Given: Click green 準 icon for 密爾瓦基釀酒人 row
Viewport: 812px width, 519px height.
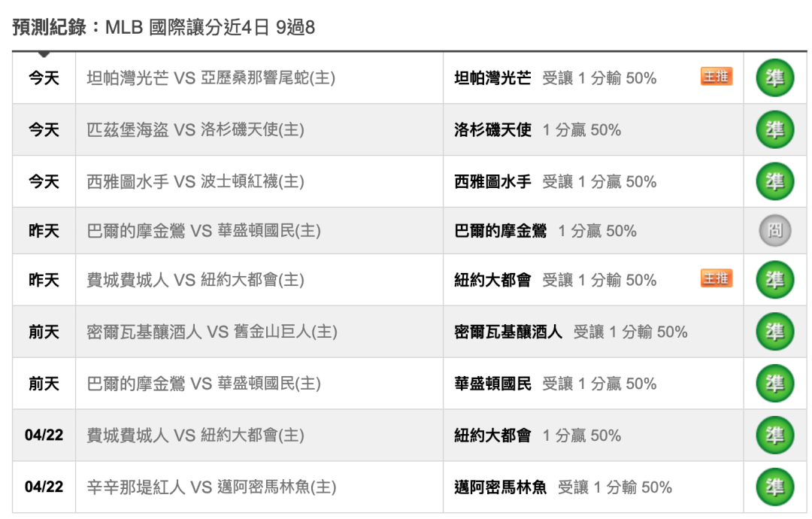Looking at the screenshot, I should pyautogui.click(x=774, y=332).
